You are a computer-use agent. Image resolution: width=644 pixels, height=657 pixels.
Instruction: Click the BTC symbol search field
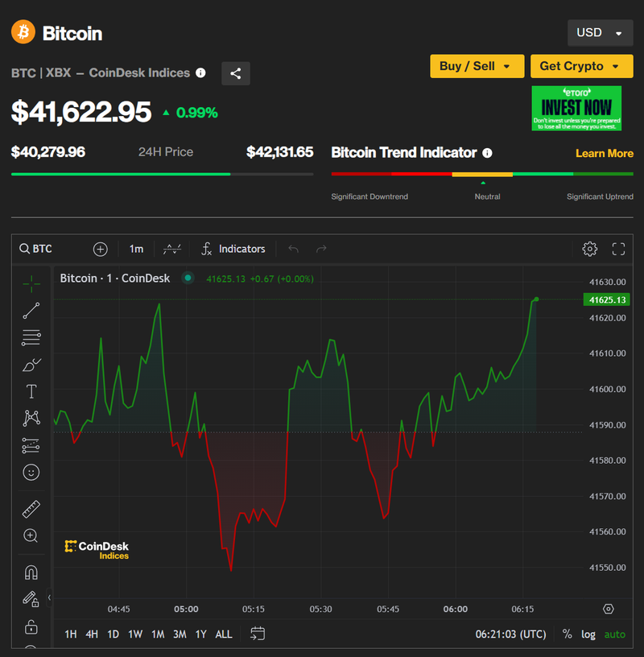[x=48, y=249]
